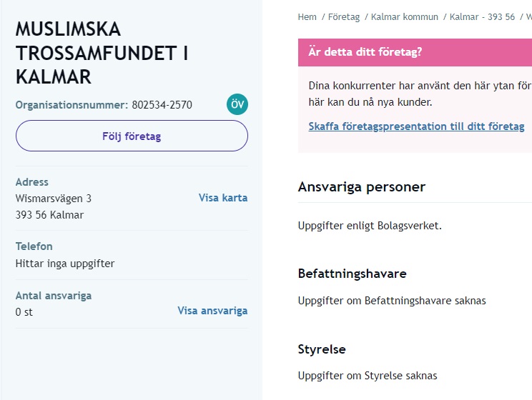Image resolution: width=532 pixels, height=400 pixels.
Task: Click the Befattningshavare section heading
Action: click(352, 274)
